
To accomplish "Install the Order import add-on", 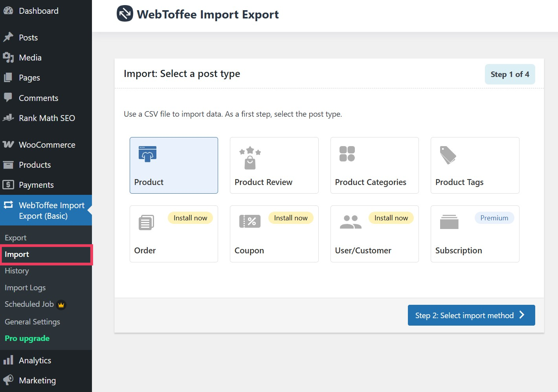I will 190,218.
